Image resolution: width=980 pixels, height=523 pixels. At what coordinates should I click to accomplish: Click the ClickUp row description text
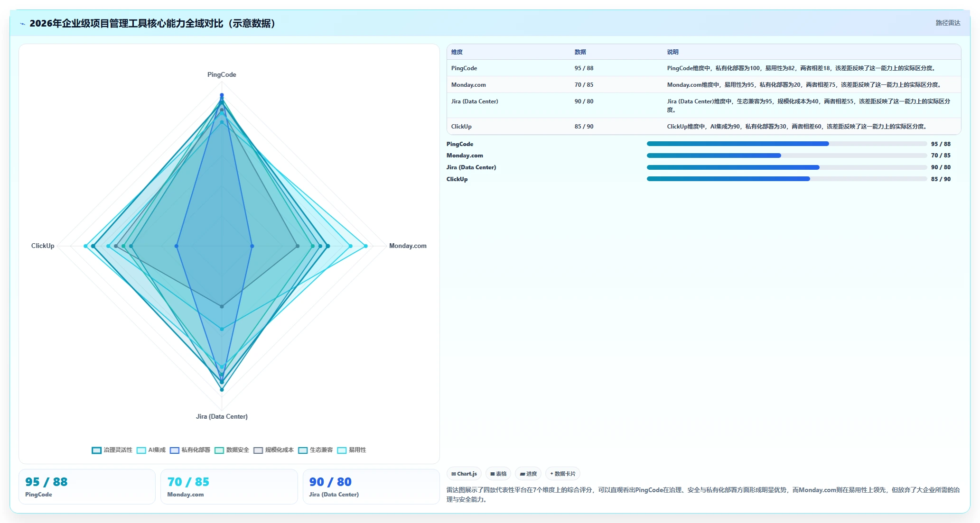(x=797, y=127)
